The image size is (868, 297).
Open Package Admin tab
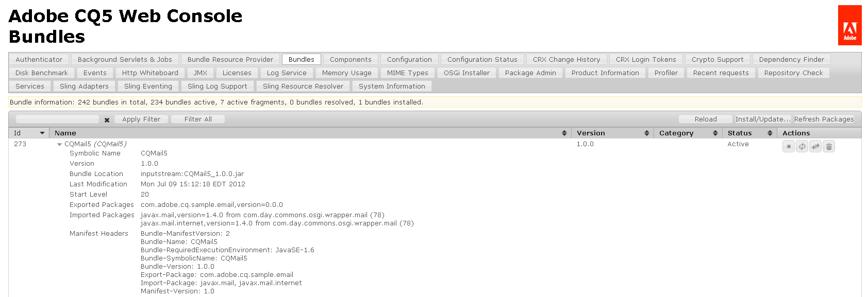coord(530,73)
